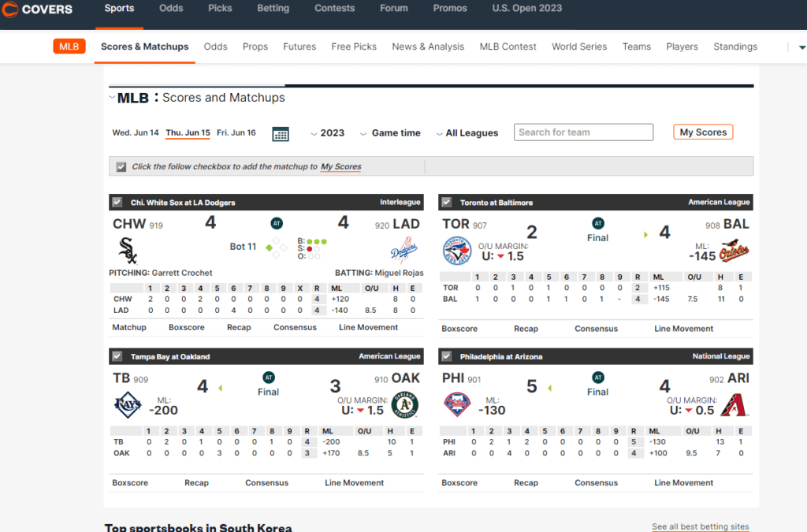Toggle follow for Tampa Bay at Oakland

tap(117, 356)
